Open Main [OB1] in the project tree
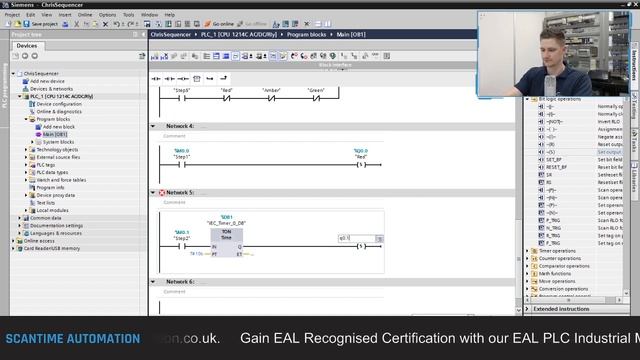Viewport: 640px width, 360px height. click(55, 135)
